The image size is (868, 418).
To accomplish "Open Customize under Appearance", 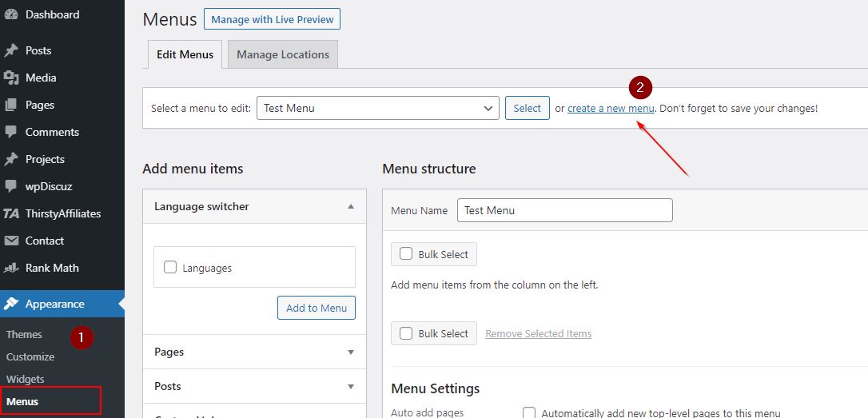I will [30, 356].
